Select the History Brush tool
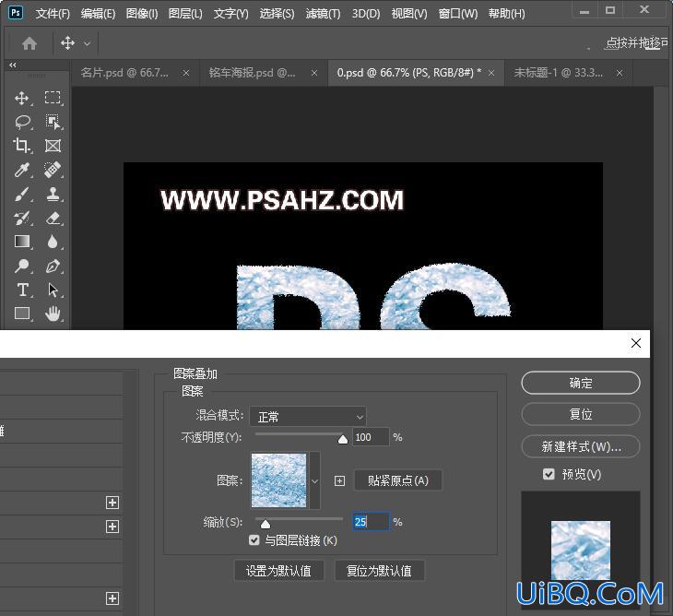The height and width of the screenshot is (616, 673). [22, 218]
